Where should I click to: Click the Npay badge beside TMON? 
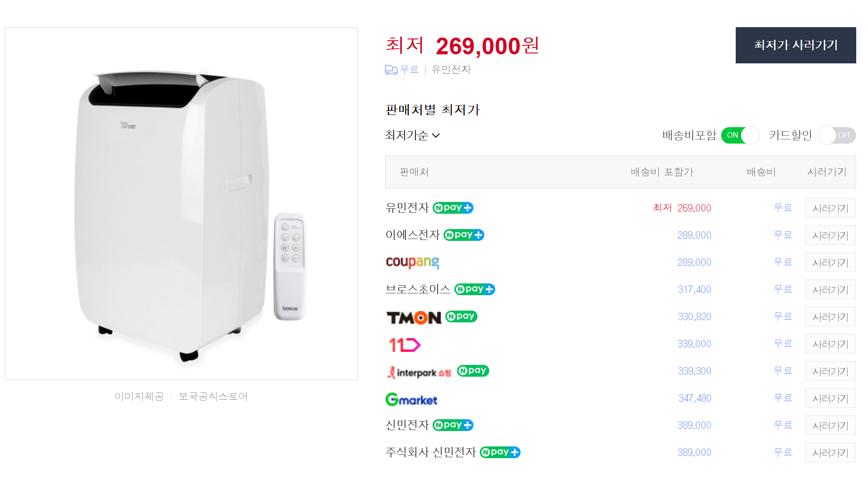(x=461, y=316)
